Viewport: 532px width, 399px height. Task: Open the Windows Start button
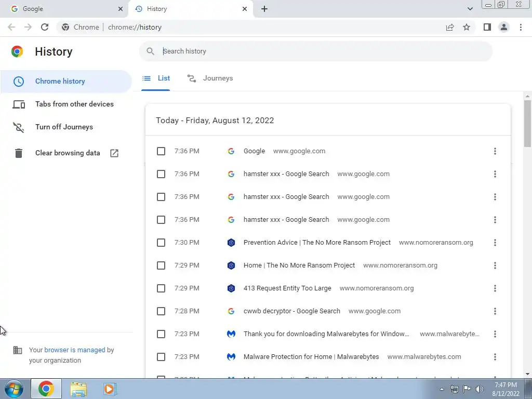point(14,389)
